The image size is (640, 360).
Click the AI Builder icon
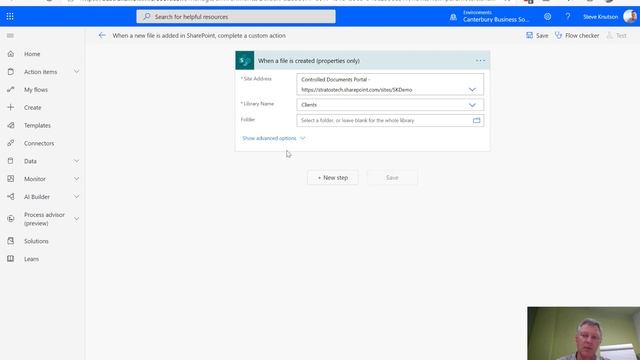tap(11, 197)
